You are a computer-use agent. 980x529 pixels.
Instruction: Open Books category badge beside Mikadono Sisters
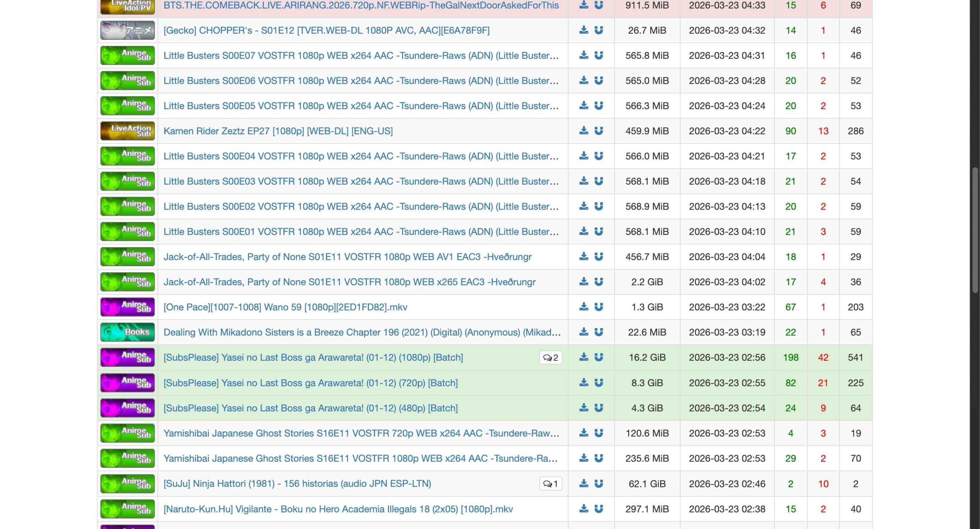127,332
